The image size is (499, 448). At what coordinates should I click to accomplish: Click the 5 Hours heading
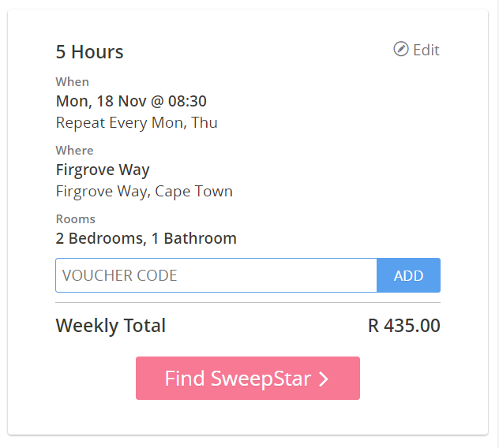[89, 51]
